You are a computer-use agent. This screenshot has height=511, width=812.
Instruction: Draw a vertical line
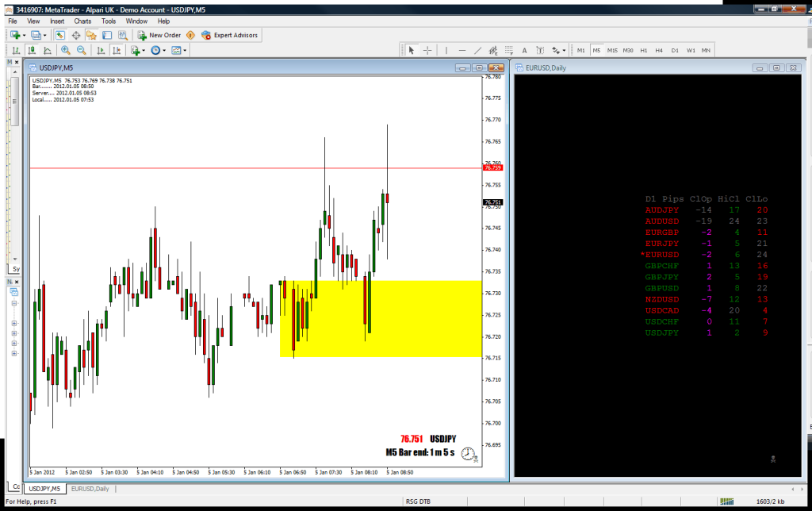[x=446, y=50]
